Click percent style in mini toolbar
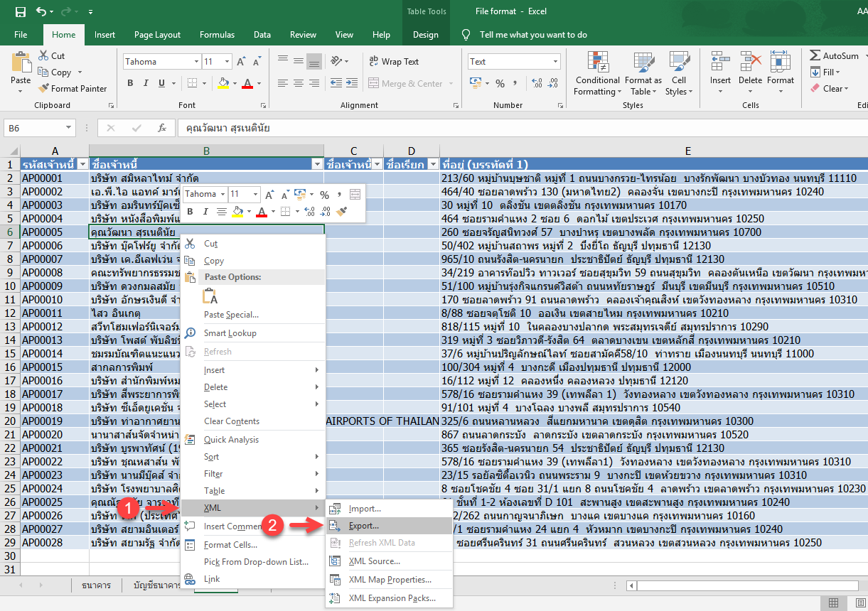Image resolution: width=868 pixels, height=611 pixels. (x=324, y=194)
